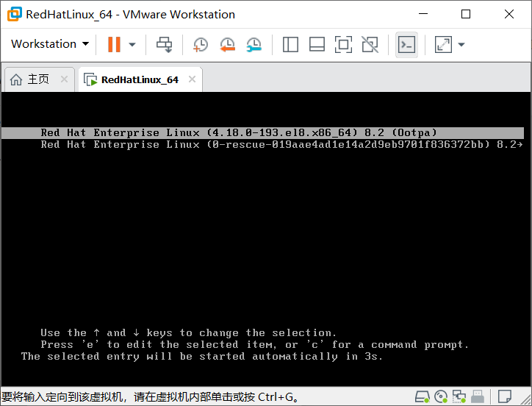Click the message log icon in status bar

click(505, 396)
